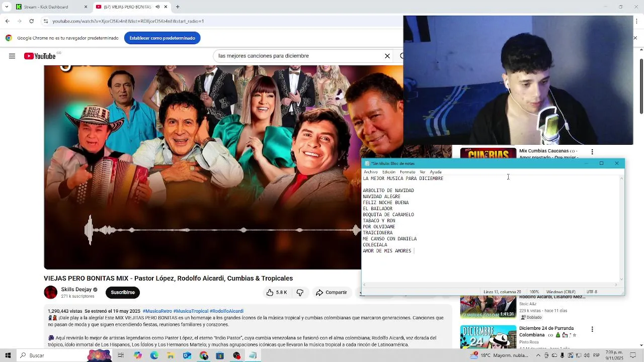
Task: Reload the YouTube page
Action: (x=31, y=21)
